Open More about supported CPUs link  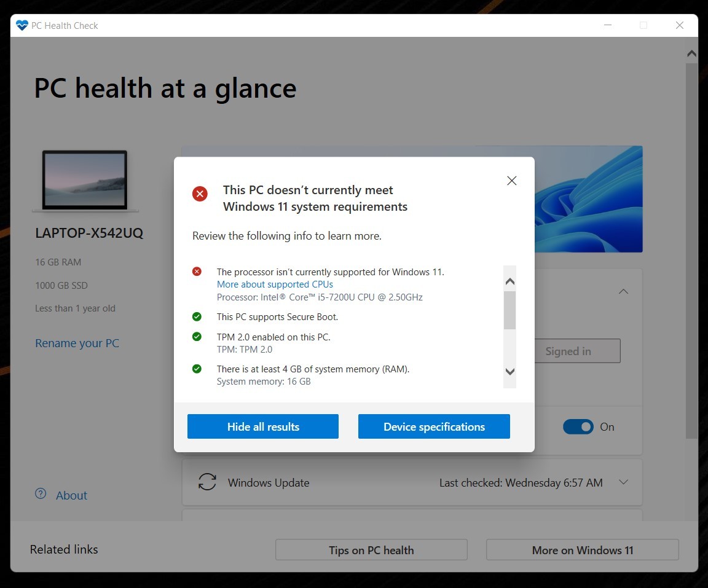tap(275, 284)
